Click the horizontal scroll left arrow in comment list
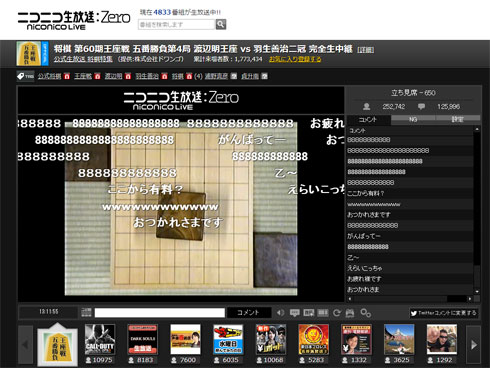Image resolution: width=490 pixels, height=368 pixels. click(350, 299)
